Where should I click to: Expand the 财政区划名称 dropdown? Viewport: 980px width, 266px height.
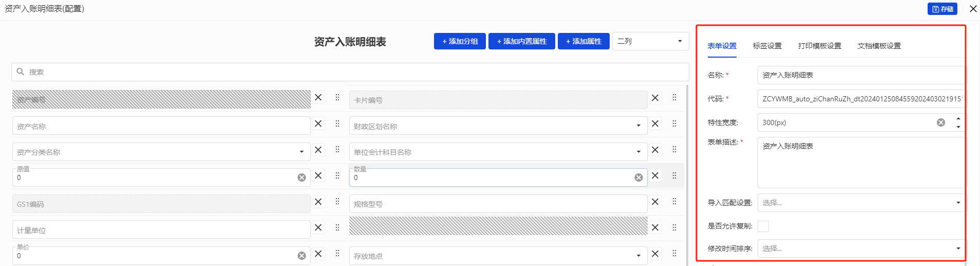point(638,126)
